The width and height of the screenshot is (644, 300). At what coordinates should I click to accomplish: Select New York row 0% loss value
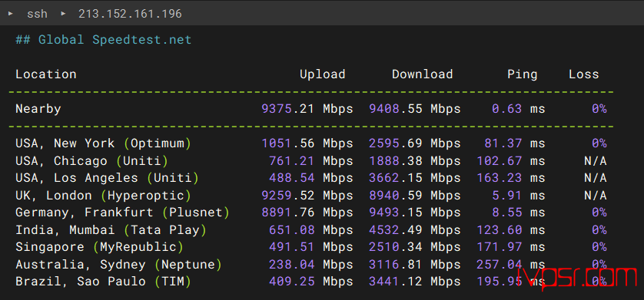[599, 143]
